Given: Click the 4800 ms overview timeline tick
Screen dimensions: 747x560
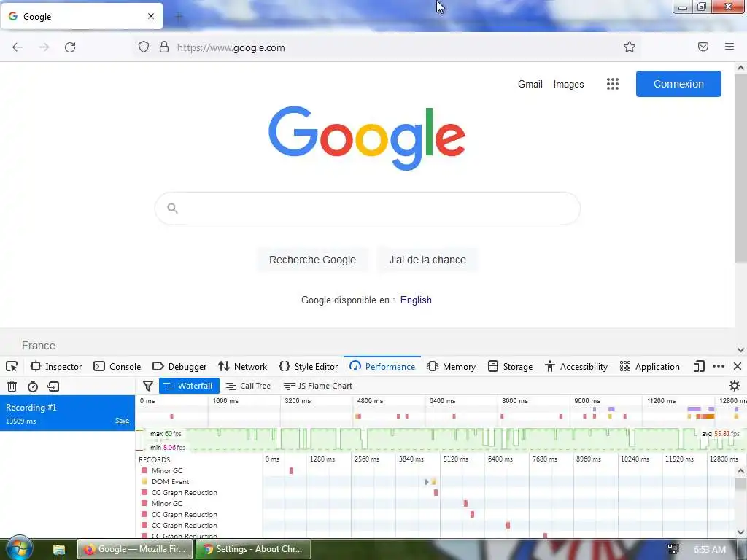Looking at the screenshot, I should click(370, 400).
